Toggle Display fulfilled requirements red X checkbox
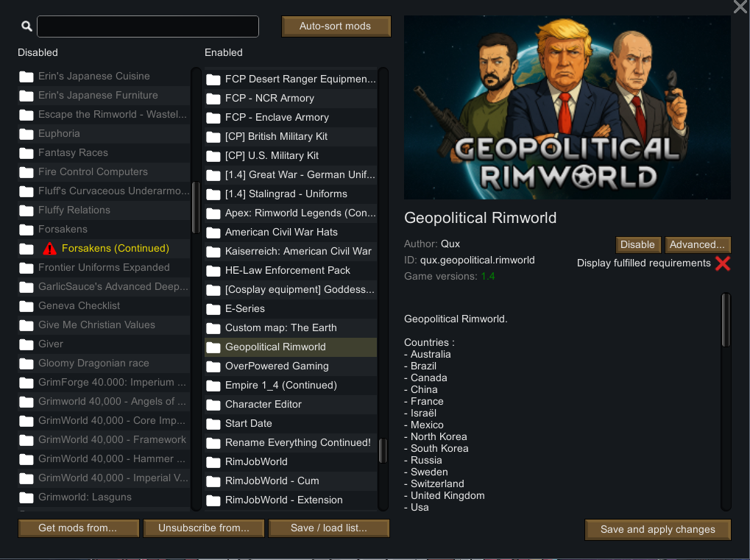Viewport: 750px width, 560px height. (x=723, y=263)
